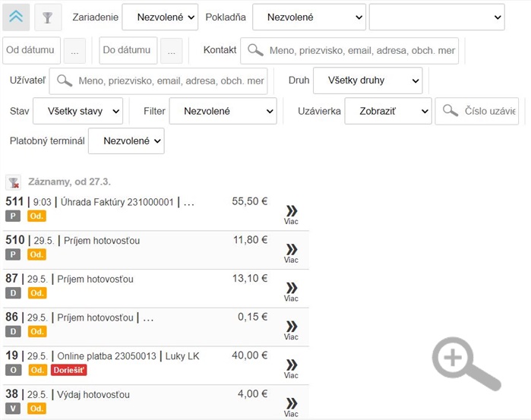The image size is (531, 420).
Task: Open the empty dropdown beside Pokladňa
Action: pos(437,17)
